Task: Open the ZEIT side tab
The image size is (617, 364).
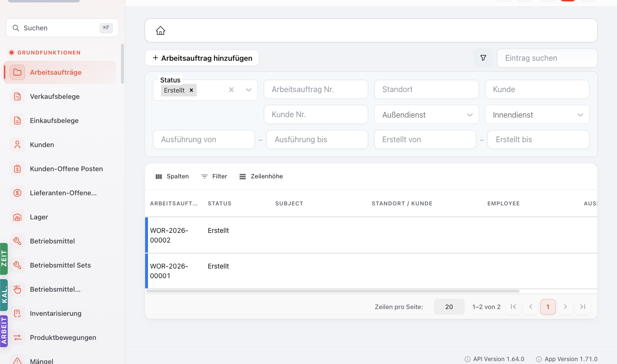Action: [4, 259]
